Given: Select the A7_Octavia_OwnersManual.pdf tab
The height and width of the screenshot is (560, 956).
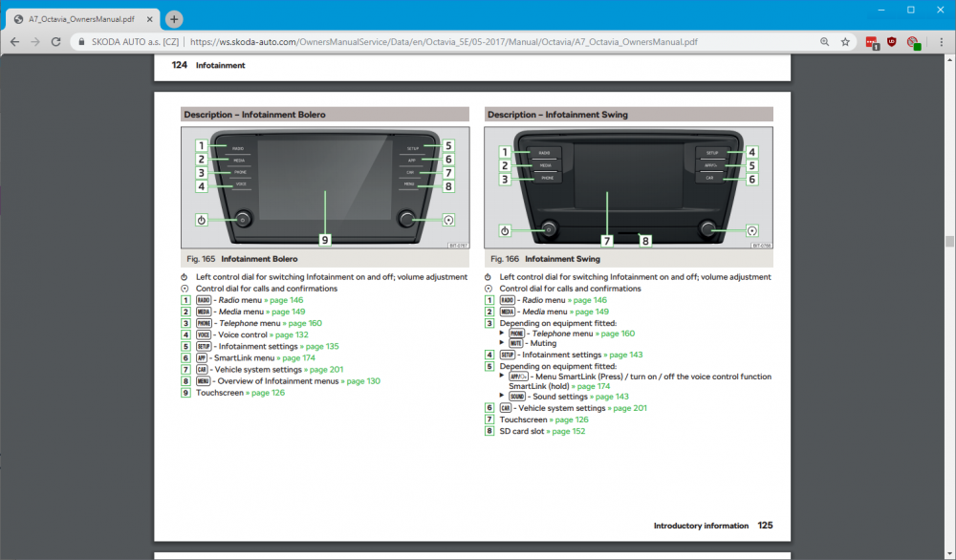Looking at the screenshot, I should pyautogui.click(x=83, y=19).
